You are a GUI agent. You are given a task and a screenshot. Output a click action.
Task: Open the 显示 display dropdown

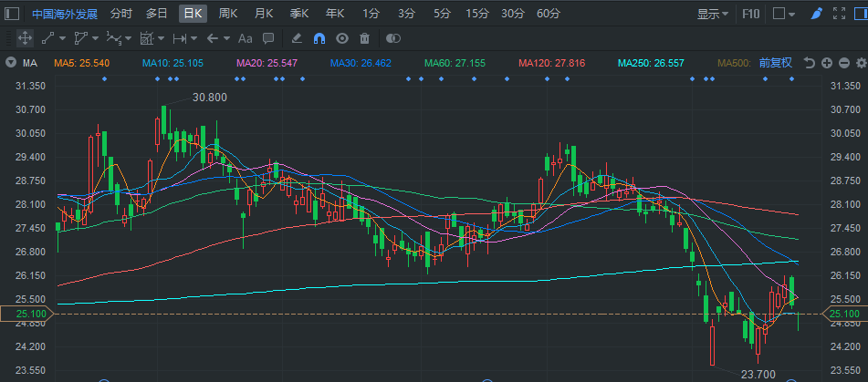[713, 14]
